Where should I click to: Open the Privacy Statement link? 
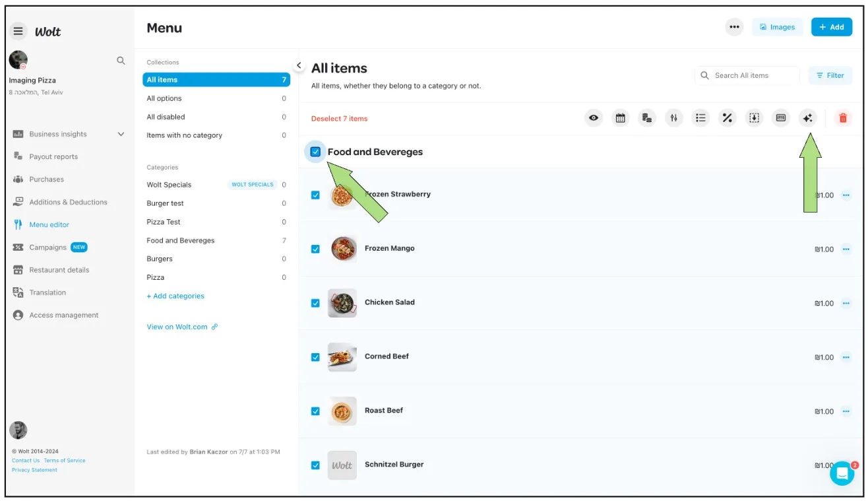(34, 470)
